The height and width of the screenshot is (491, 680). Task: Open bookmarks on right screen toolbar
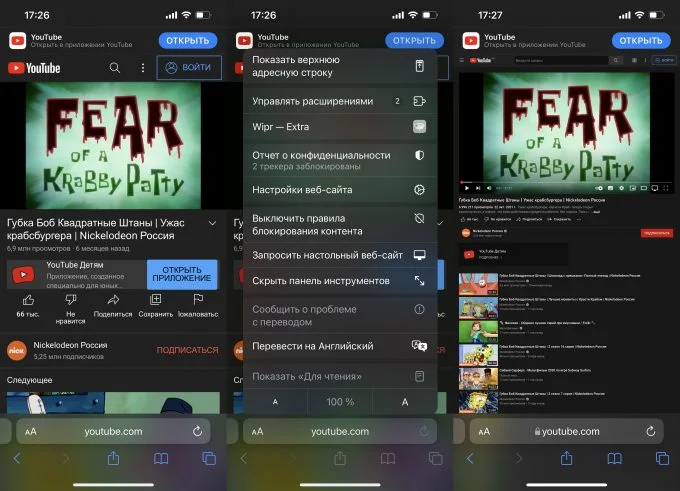614,458
